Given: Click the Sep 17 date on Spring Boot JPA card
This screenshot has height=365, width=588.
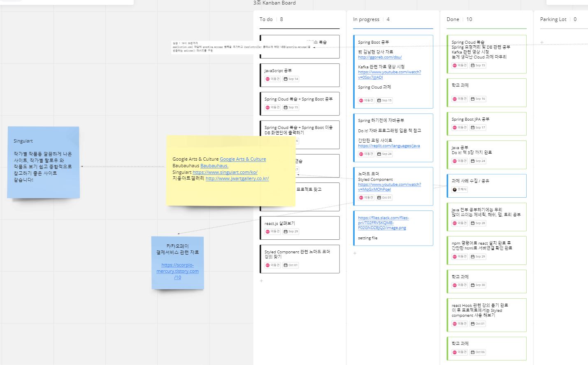Looking at the screenshot, I should [x=478, y=128].
